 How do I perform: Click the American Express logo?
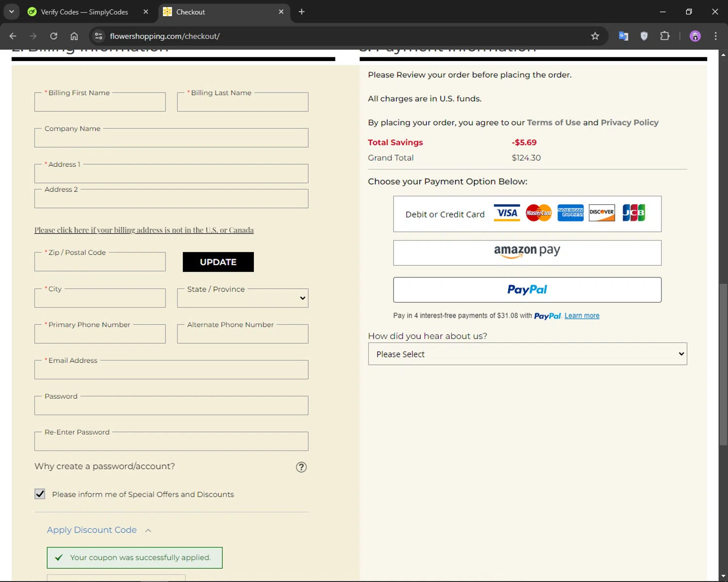point(570,213)
